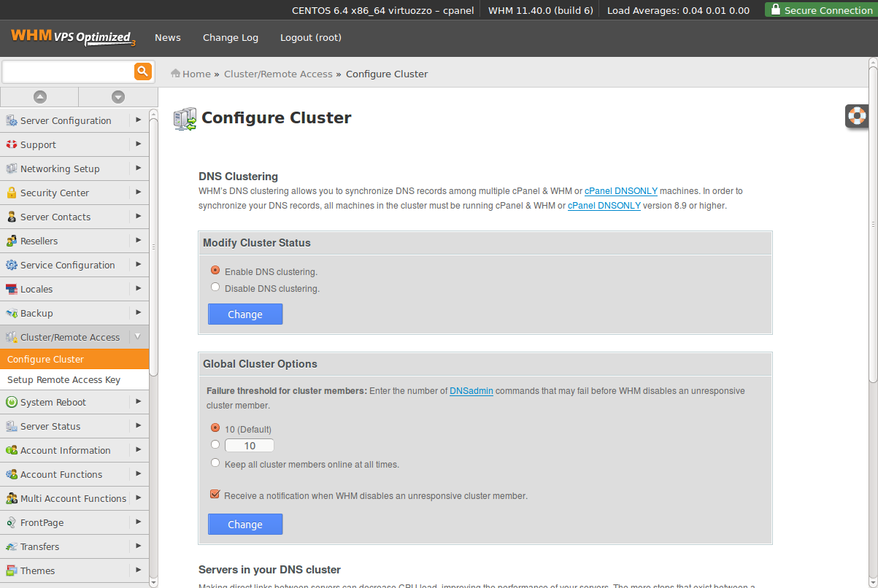Click the sidebar collapse-all up arrow
Viewport: 878px width, 588px height.
[39, 96]
